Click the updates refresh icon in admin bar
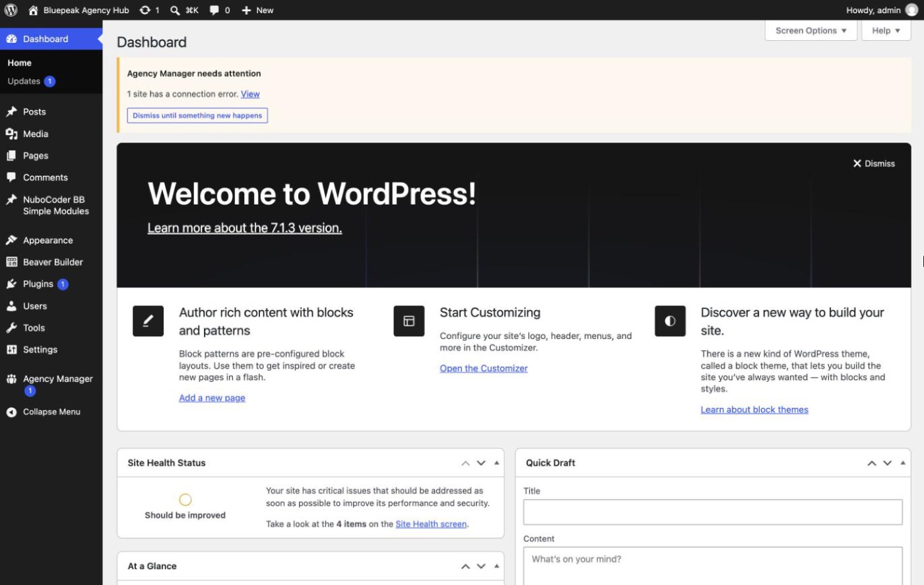924x585 pixels. click(x=145, y=10)
